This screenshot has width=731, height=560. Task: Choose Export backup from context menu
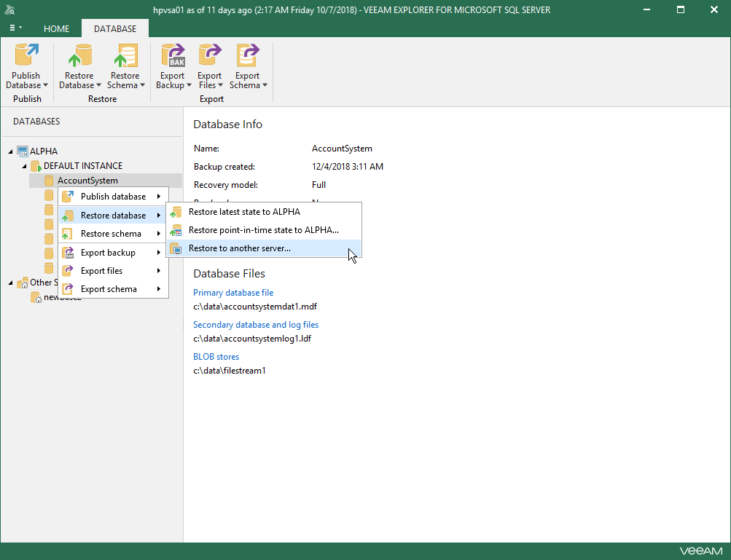113,253
